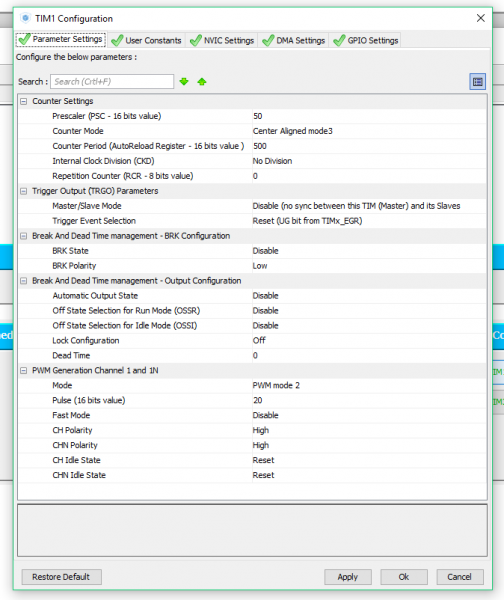The image size is (504, 600).
Task: Select the Counter Mode parameter label
Action: point(78,131)
